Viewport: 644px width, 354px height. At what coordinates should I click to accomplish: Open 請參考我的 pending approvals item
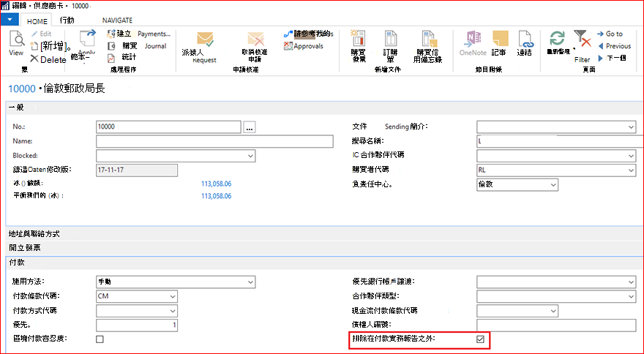pyautogui.click(x=309, y=34)
